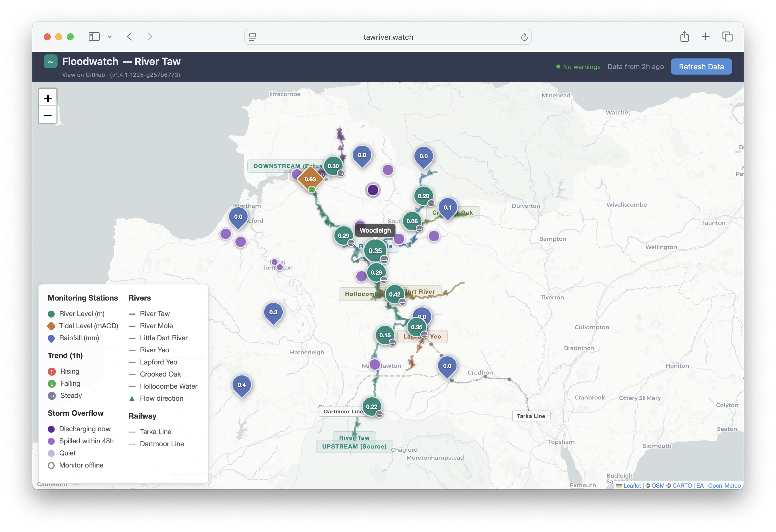Click the 0.22 river level marker near Dartmoor Line

point(372,406)
